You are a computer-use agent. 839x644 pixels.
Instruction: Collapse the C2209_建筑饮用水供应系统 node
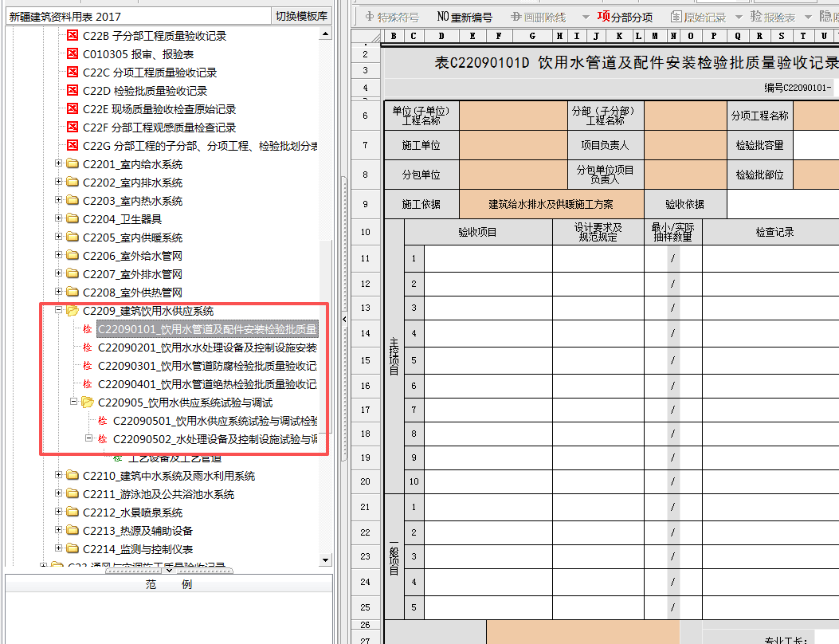pos(58,311)
